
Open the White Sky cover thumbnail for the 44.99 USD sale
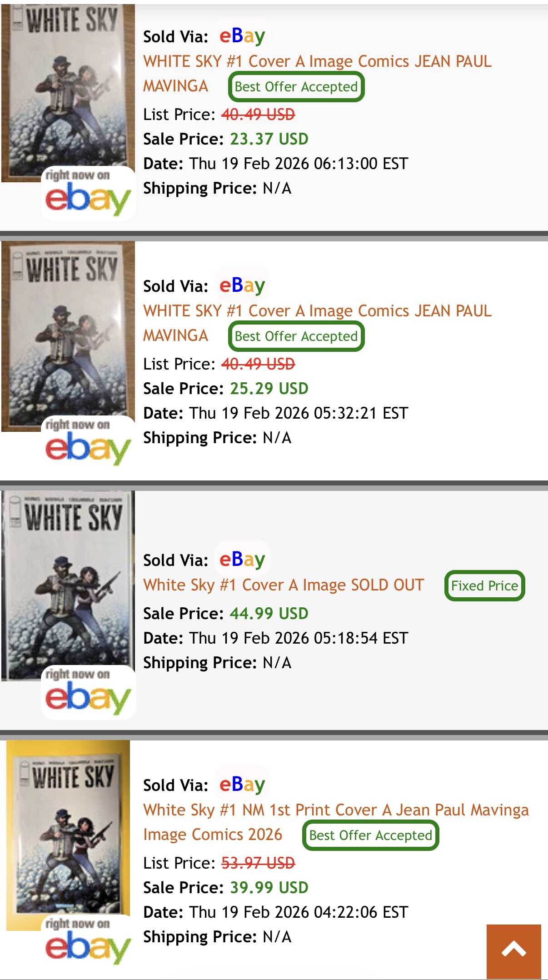tap(68, 582)
